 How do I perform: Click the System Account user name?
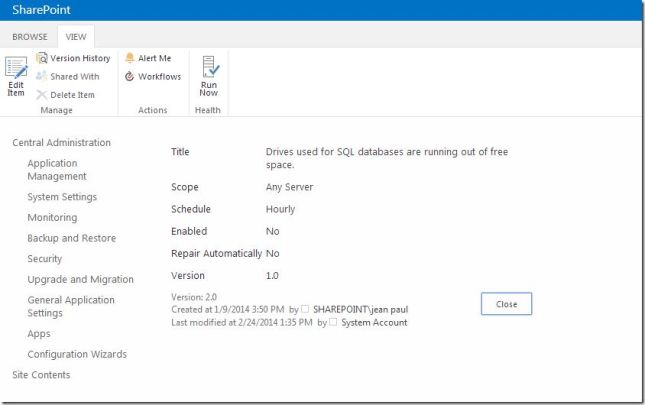point(374,322)
